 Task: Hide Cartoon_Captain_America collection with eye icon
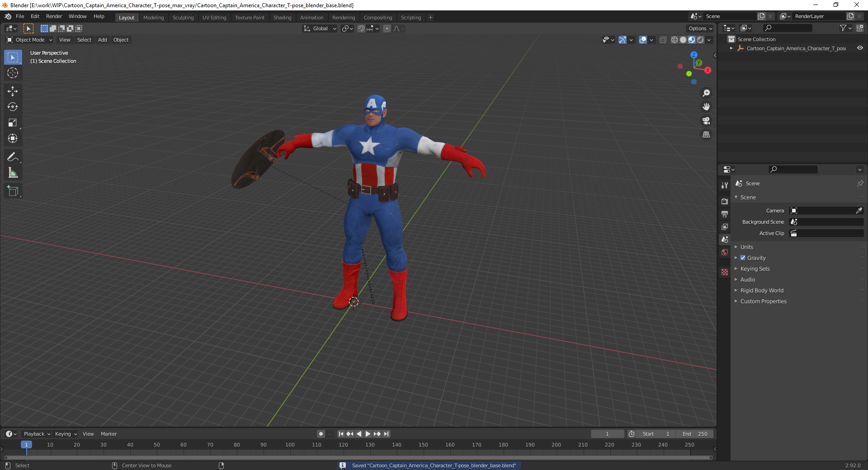click(x=860, y=48)
